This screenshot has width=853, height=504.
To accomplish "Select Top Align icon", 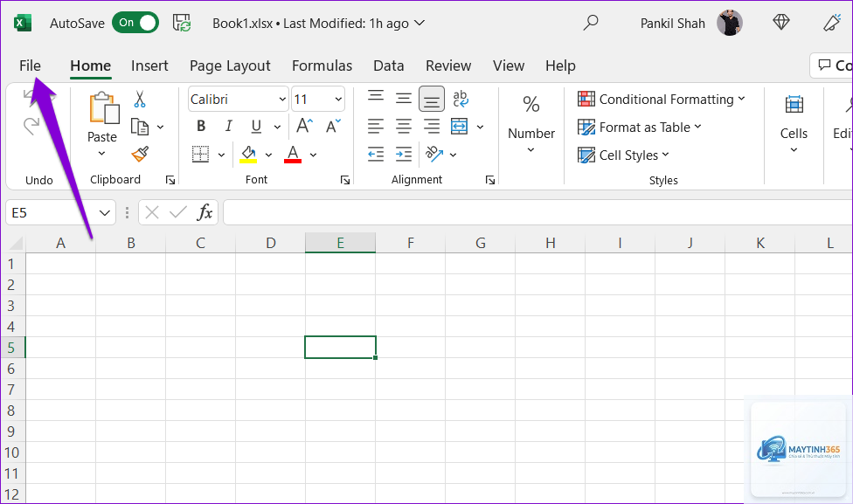I will pyautogui.click(x=375, y=98).
